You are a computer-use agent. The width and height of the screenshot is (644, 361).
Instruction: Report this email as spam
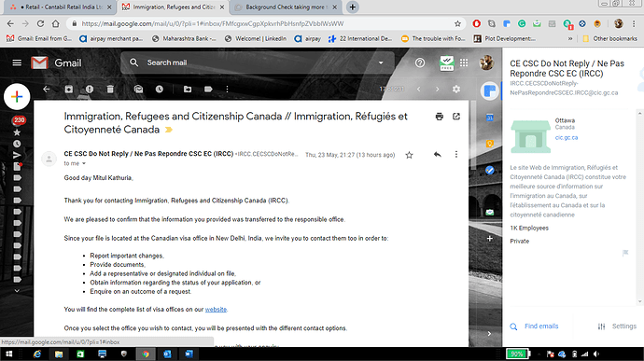90,90
